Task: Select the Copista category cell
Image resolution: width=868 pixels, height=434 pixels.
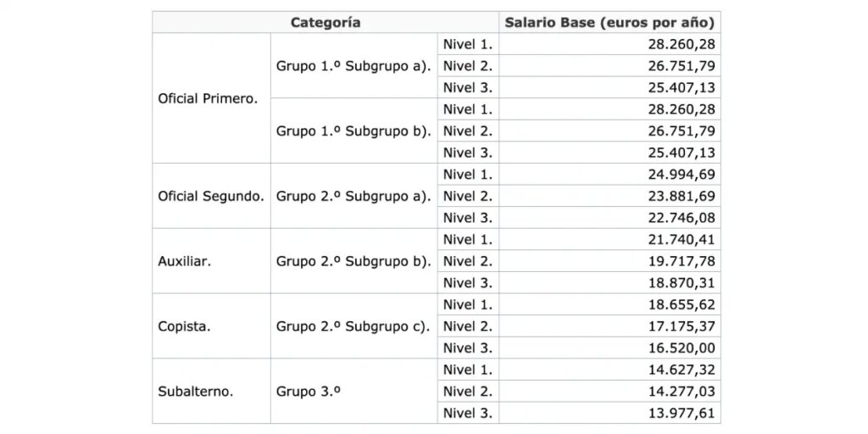Action: coord(183,326)
